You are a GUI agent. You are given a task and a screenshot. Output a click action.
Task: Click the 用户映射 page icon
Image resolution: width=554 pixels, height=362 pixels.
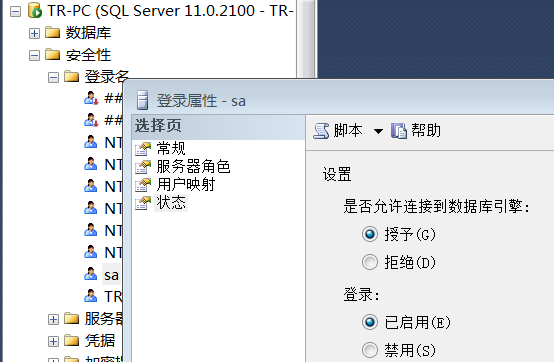(x=143, y=185)
